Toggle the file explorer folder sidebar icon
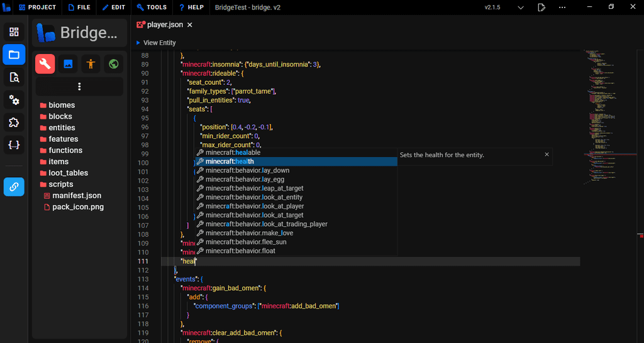Screen dimensions: 644x343 (x=14, y=55)
